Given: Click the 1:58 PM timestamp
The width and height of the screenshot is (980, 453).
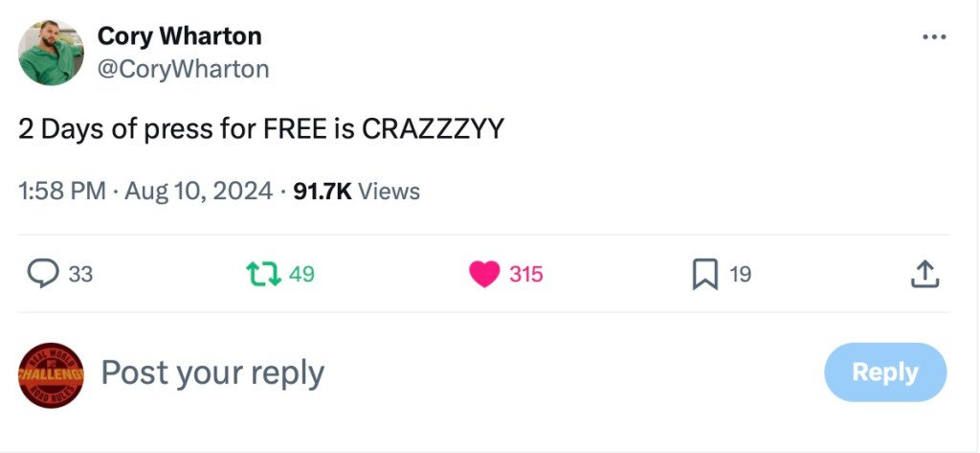Looking at the screenshot, I should (61, 191).
